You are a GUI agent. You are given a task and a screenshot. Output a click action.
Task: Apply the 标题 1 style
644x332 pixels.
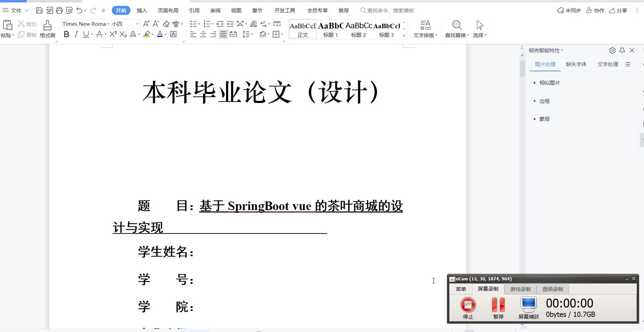331,29
